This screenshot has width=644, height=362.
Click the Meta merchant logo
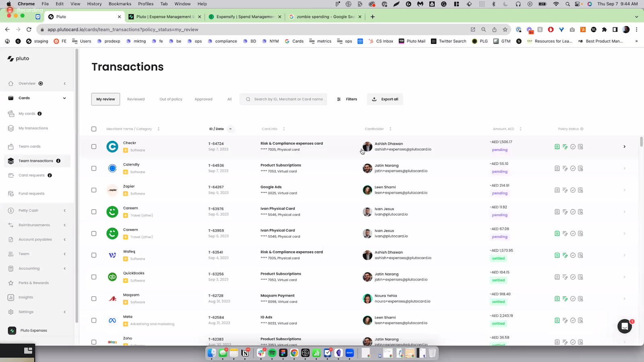point(112,321)
